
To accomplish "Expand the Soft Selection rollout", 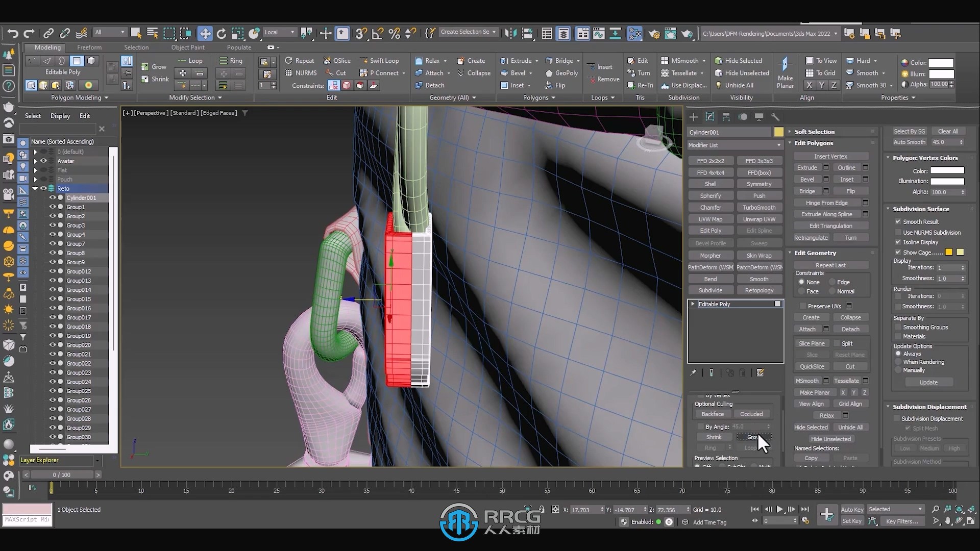I will (x=814, y=132).
